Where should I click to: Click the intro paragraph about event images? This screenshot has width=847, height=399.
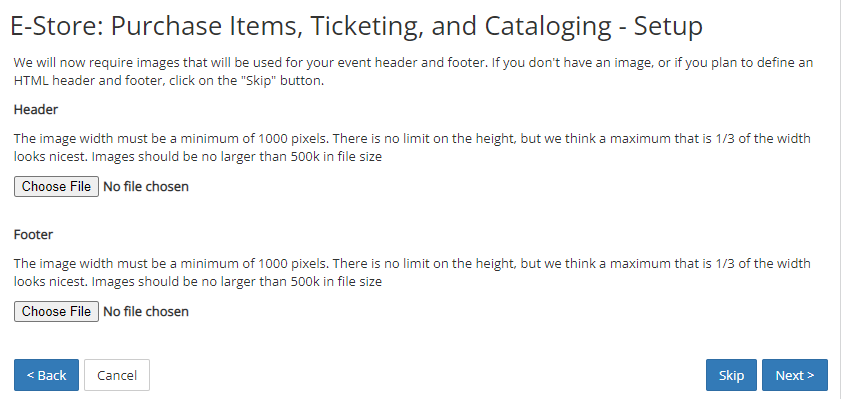(x=413, y=72)
